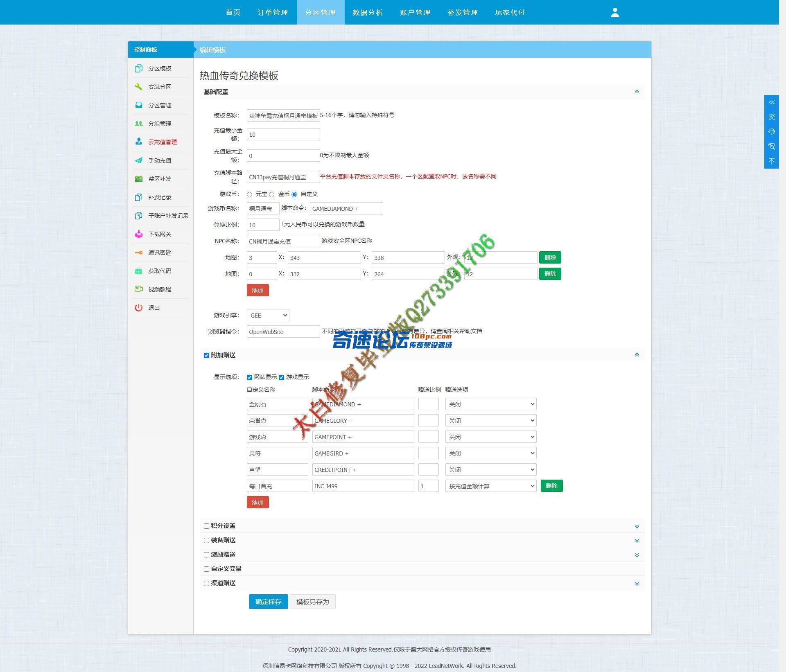Collapse the 附加赠送 section chevron
The height and width of the screenshot is (672, 786).
637,355
